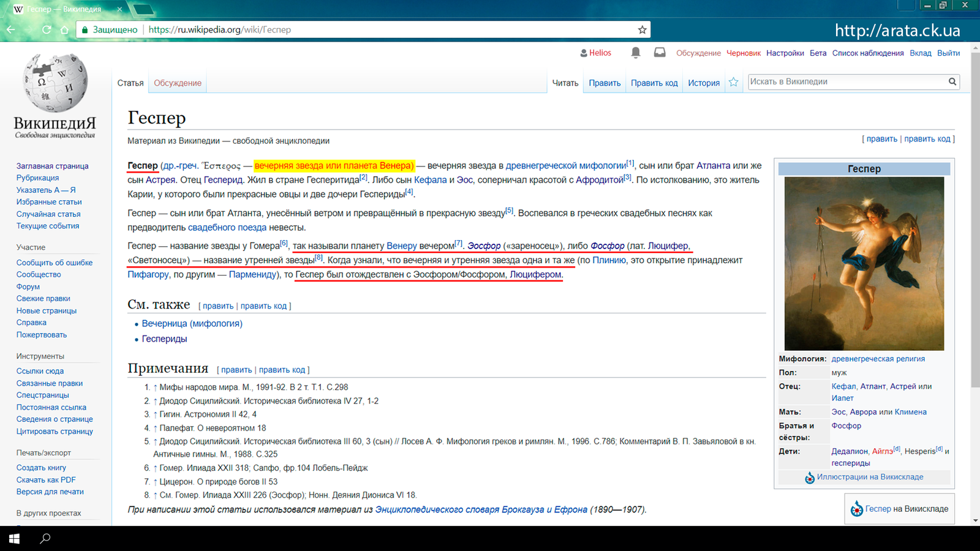Click править beside См. также heading
The image size is (980, 551).
tap(218, 306)
